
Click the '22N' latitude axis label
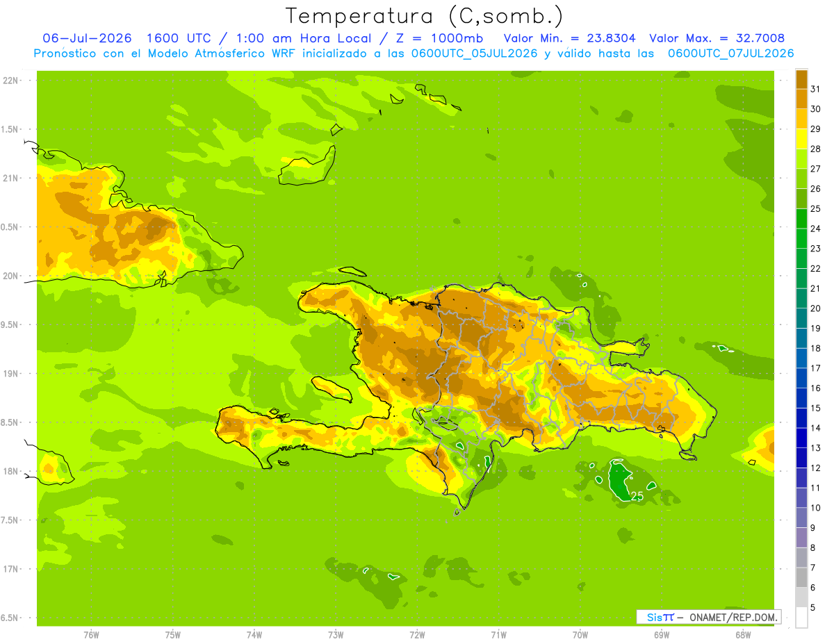coord(12,81)
